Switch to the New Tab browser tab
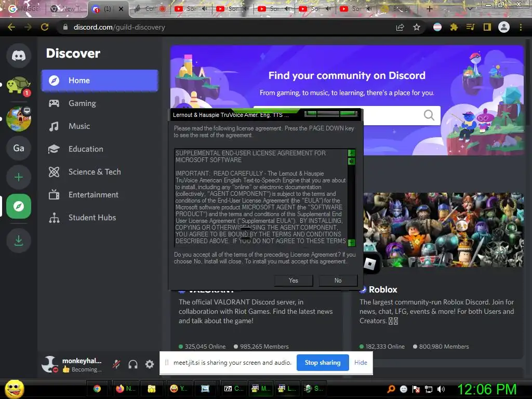 click(x=67, y=9)
